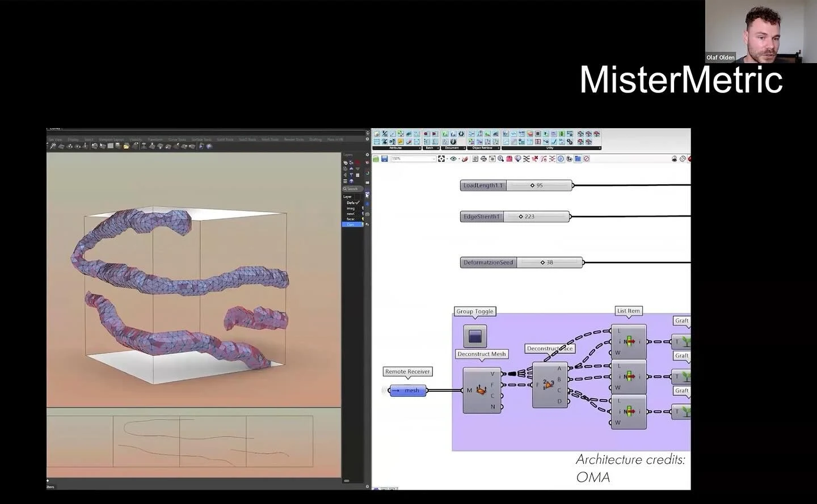Toggle the wireframe preview icon beside the sphere
The height and width of the screenshot is (504, 817).
tap(683, 159)
